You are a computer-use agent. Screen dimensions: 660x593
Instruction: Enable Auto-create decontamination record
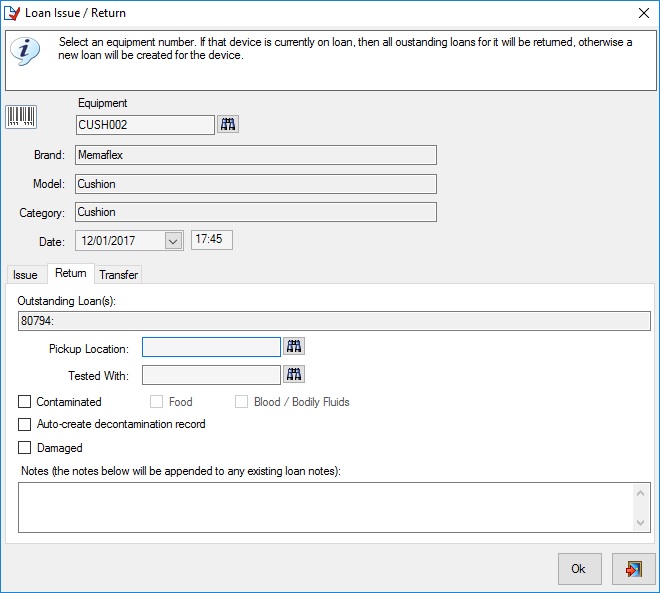pos(24,424)
